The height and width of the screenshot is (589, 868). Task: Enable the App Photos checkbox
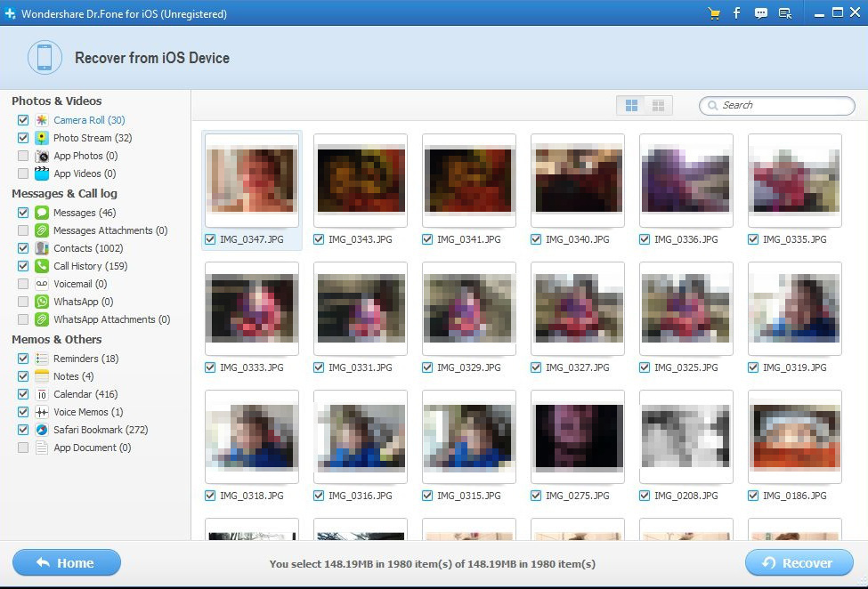click(x=22, y=156)
